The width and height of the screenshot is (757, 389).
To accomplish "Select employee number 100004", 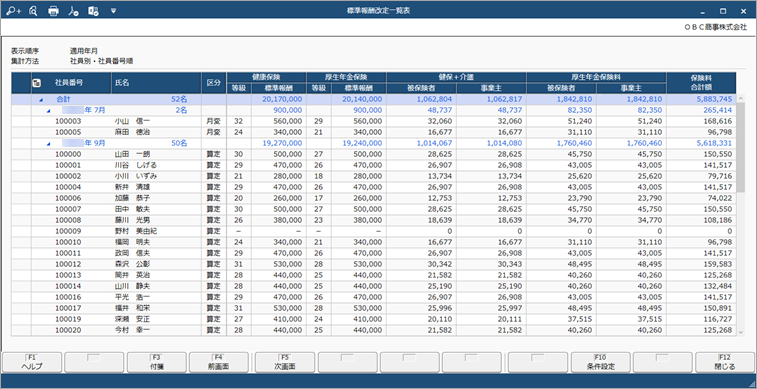I will click(68, 187).
